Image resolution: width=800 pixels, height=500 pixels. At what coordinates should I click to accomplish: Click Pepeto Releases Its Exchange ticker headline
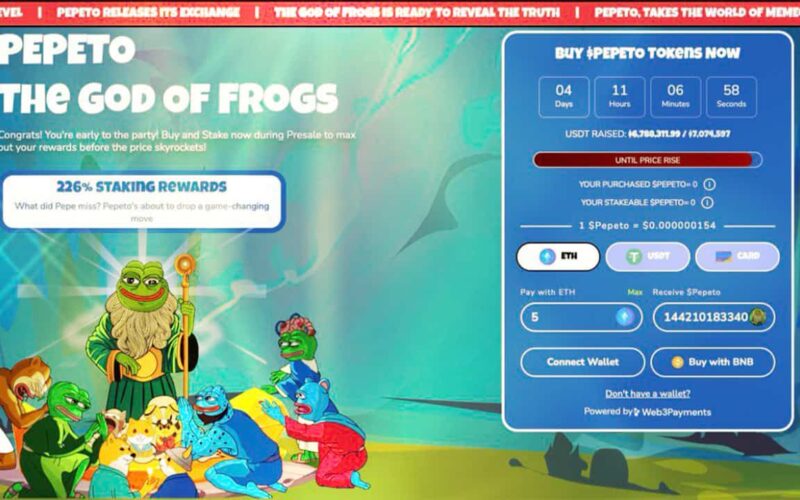click(148, 12)
